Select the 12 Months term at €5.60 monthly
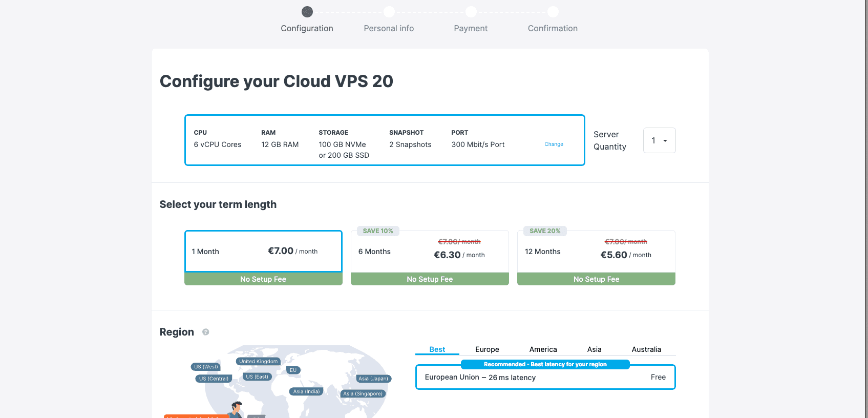Image resolution: width=868 pixels, height=418 pixels. 596,251
